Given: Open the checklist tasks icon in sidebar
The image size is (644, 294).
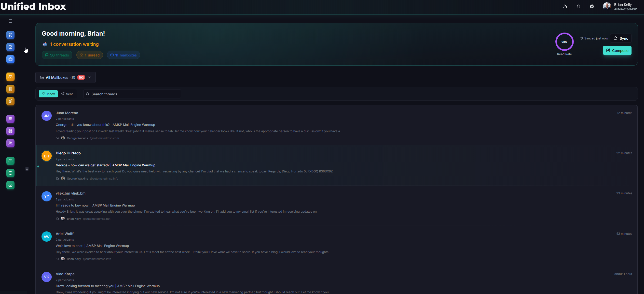Looking at the screenshot, I should click(x=10, y=47).
